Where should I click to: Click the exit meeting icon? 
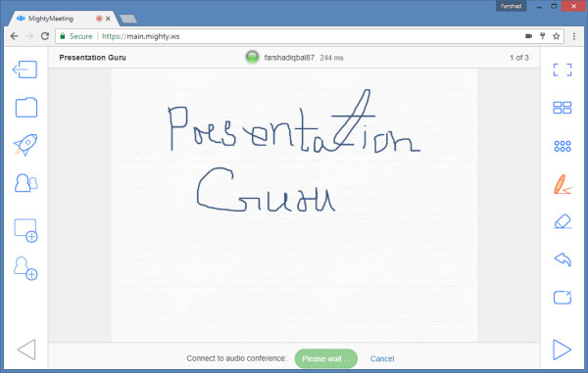pos(25,70)
